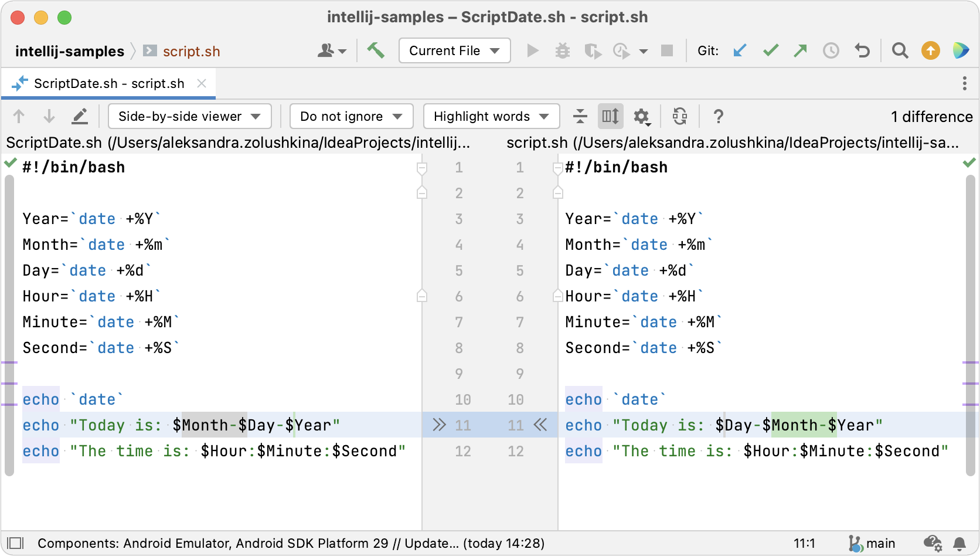Viewport: 980px width, 556px height.
Task: Open JetBrains Space colorful icon
Action: pyautogui.click(x=961, y=51)
